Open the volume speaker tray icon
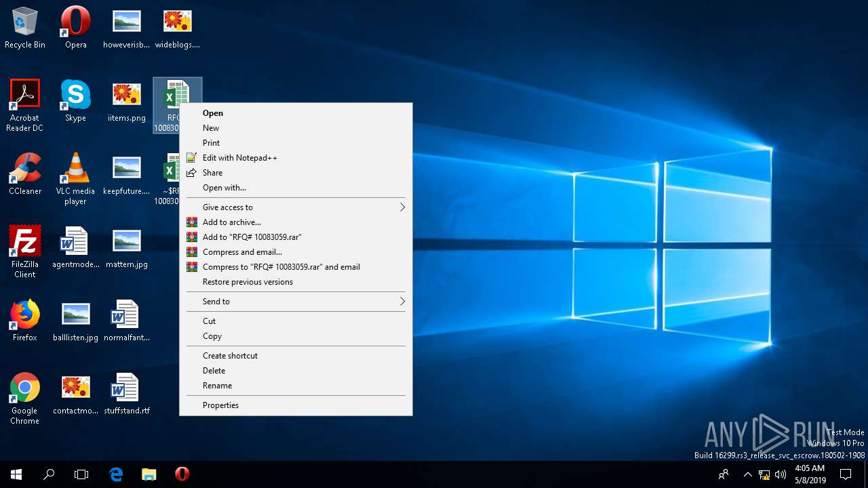The height and width of the screenshot is (488, 868). pyautogui.click(x=780, y=474)
